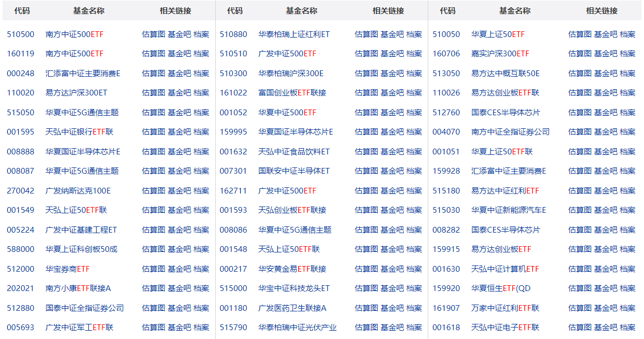Viewport: 644px width, 339px height.
Task: Open 档案 for fund 161022
Action: [x=414, y=93]
